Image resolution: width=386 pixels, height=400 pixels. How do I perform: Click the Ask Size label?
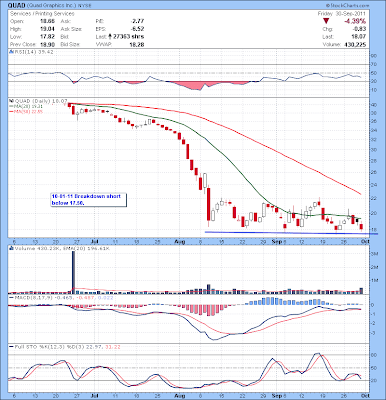click(71, 29)
